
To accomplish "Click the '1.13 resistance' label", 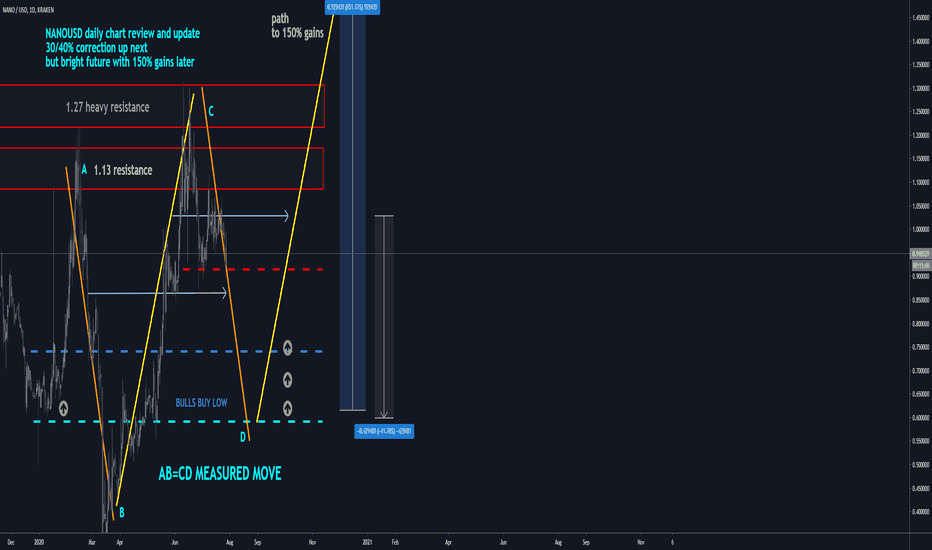I will pyautogui.click(x=123, y=170).
